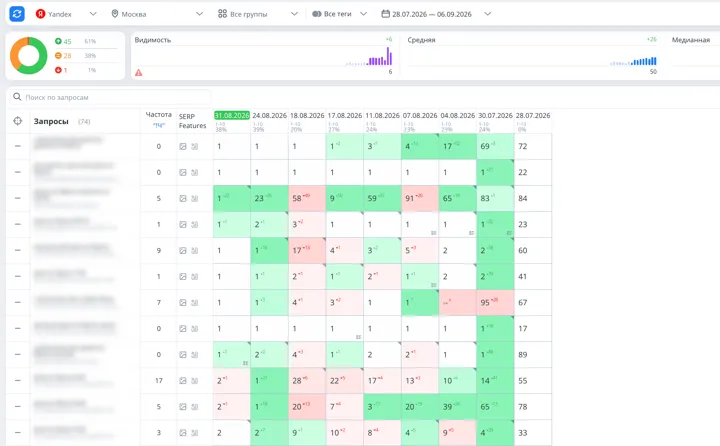
Task: Click the green and orange donut chart
Action: 28,56
